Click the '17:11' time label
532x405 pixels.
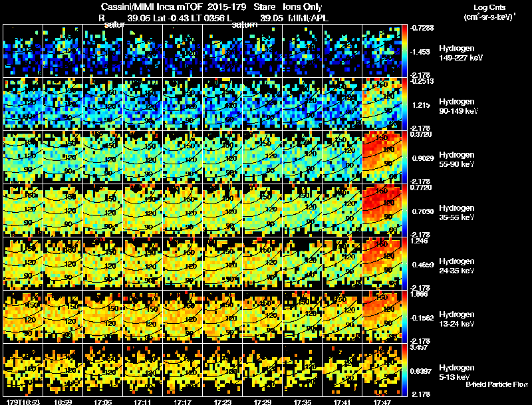point(142,402)
